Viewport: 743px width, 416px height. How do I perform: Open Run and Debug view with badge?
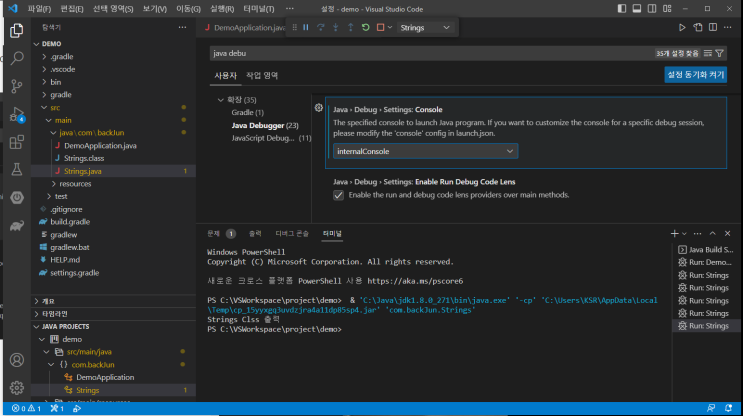tap(16, 115)
